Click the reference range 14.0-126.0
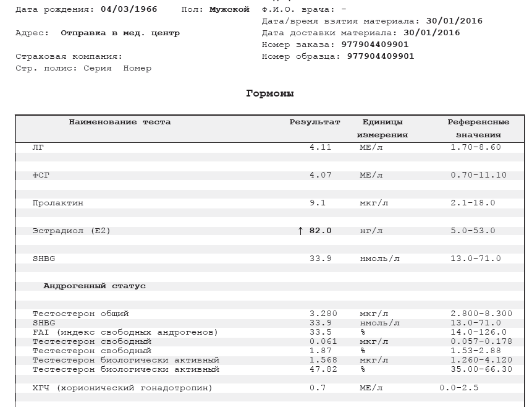 [x=478, y=332]
